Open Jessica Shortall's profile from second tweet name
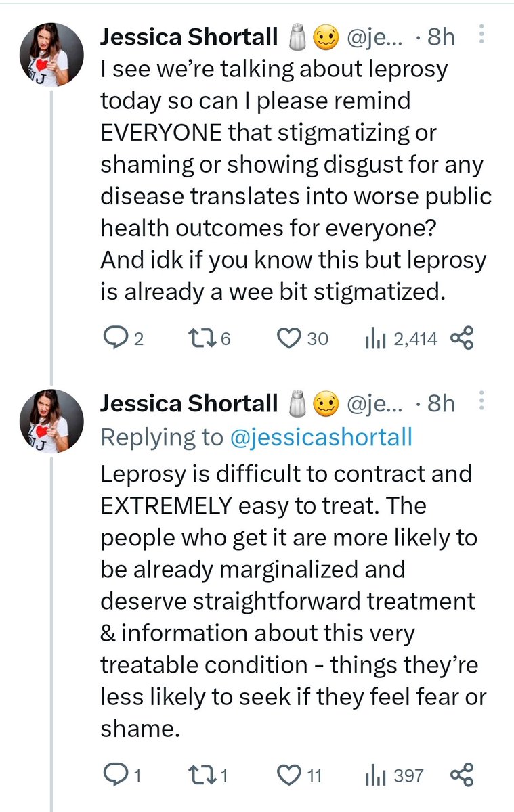This screenshot has width=514, height=812. pyautogui.click(x=189, y=404)
